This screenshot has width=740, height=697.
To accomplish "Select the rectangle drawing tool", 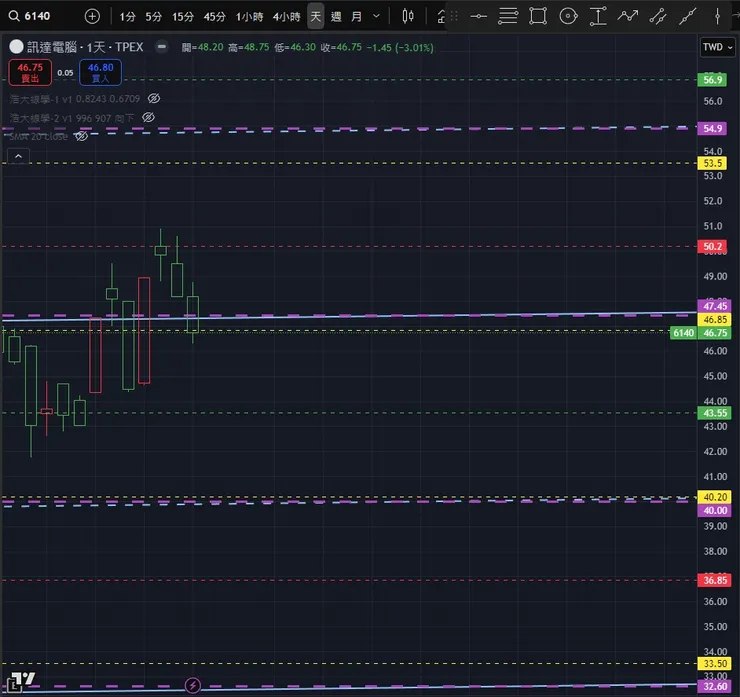I will click(x=538, y=17).
